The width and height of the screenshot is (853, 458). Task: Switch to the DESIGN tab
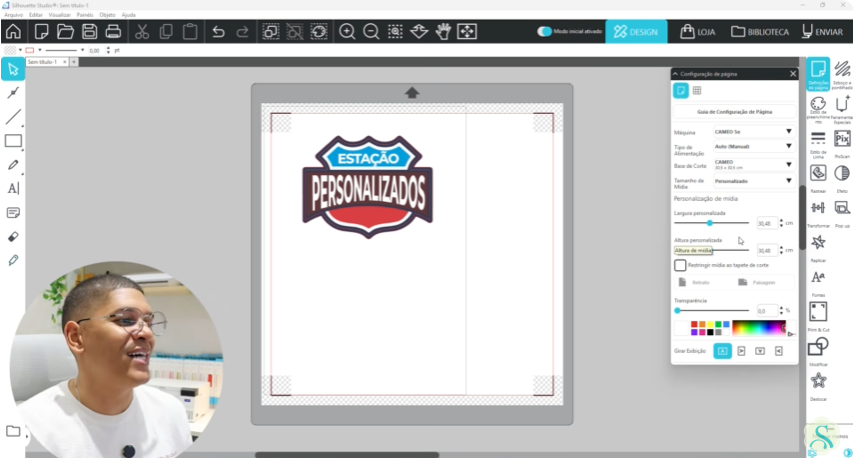pyautogui.click(x=636, y=32)
